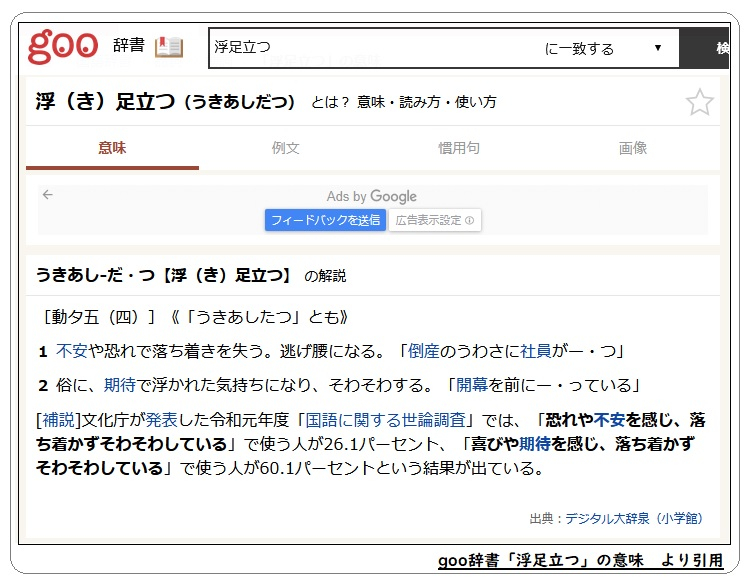The image size is (745, 583).
Task: Click the ad settings info icon
Action: click(x=469, y=220)
